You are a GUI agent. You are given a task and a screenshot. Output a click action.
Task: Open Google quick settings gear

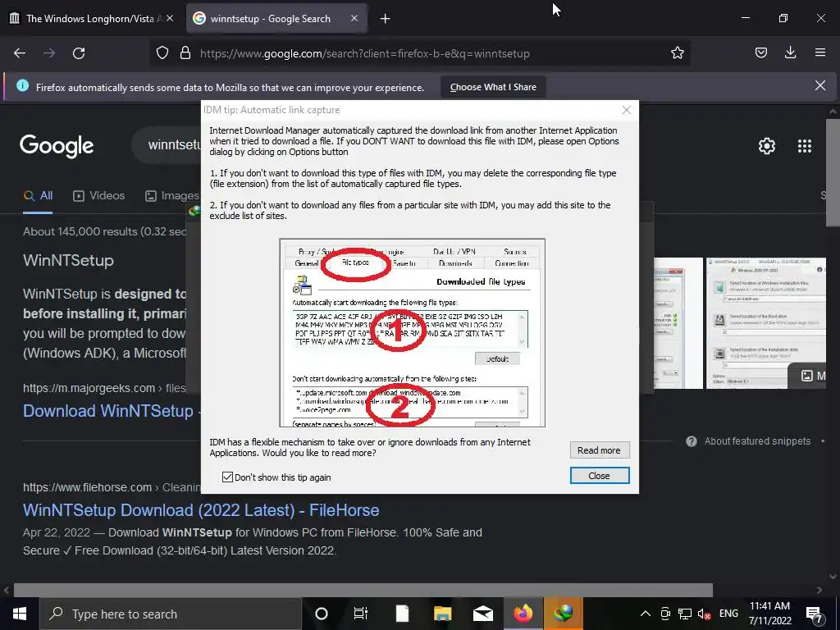click(x=767, y=146)
